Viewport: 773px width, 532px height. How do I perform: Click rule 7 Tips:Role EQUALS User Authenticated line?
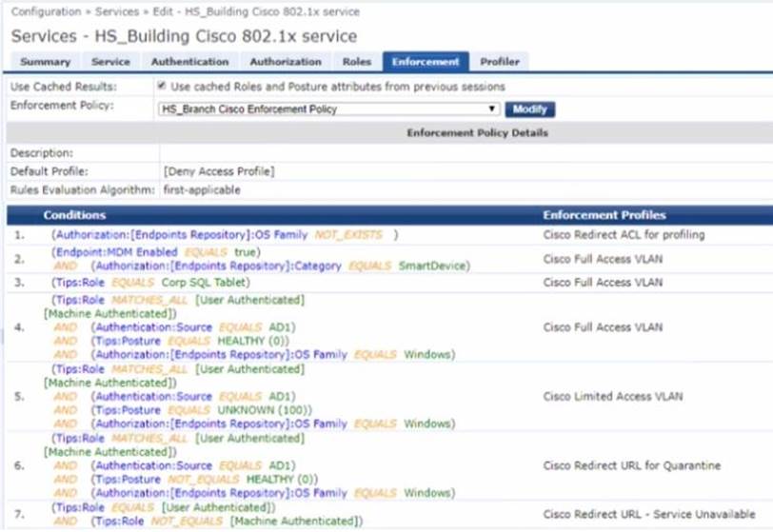[x=163, y=507]
